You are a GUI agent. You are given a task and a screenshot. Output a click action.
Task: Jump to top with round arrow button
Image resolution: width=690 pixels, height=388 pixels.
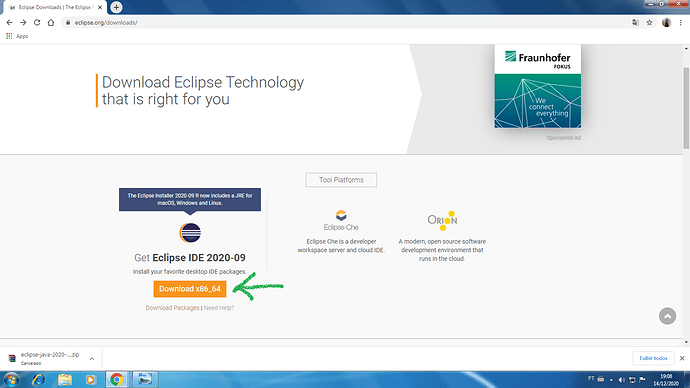click(x=667, y=316)
